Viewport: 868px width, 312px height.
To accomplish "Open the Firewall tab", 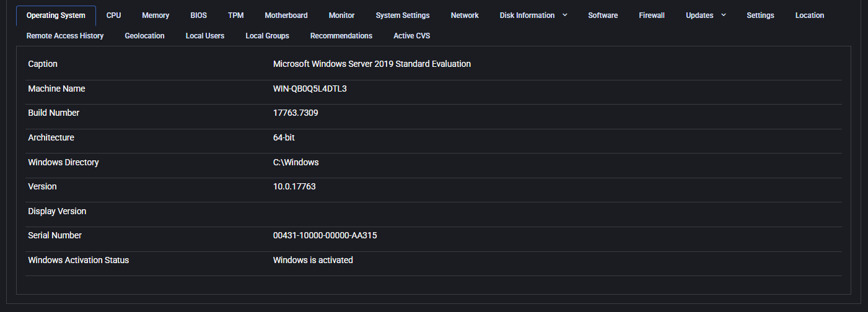I will (652, 15).
